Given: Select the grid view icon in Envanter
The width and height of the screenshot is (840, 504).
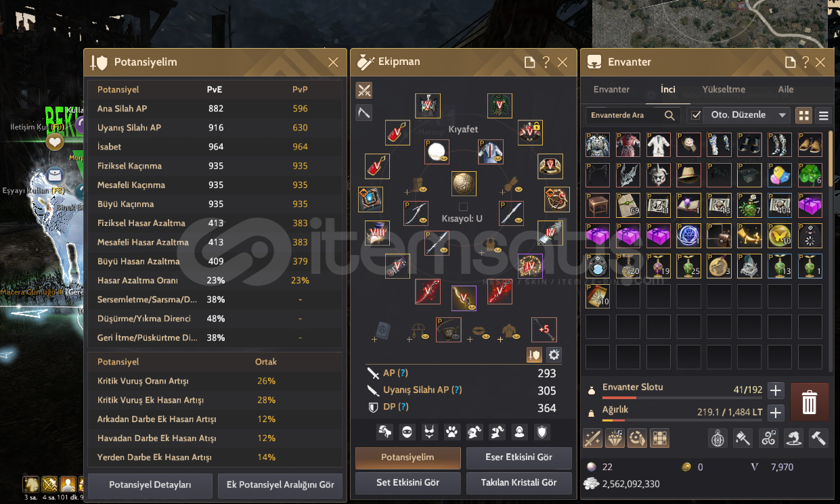Looking at the screenshot, I should [x=803, y=115].
